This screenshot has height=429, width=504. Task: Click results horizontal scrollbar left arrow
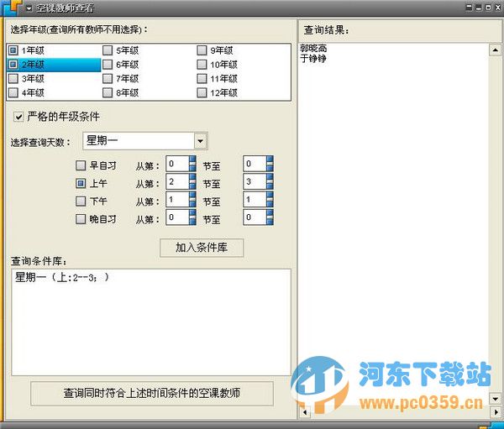pyautogui.click(x=305, y=411)
